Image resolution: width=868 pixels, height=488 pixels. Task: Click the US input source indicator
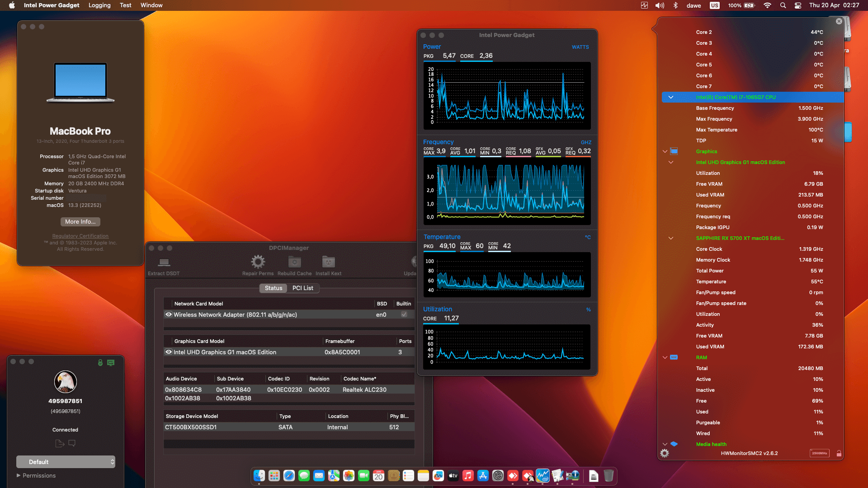714,5
